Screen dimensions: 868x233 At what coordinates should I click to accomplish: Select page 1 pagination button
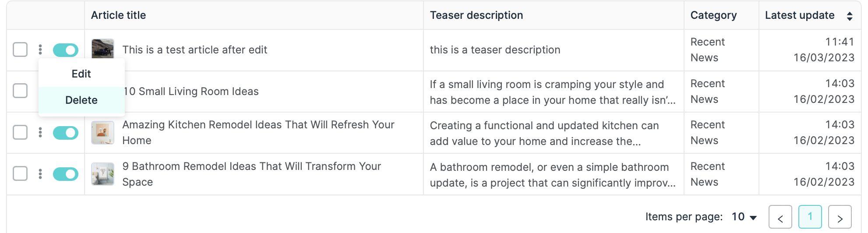[810, 216]
